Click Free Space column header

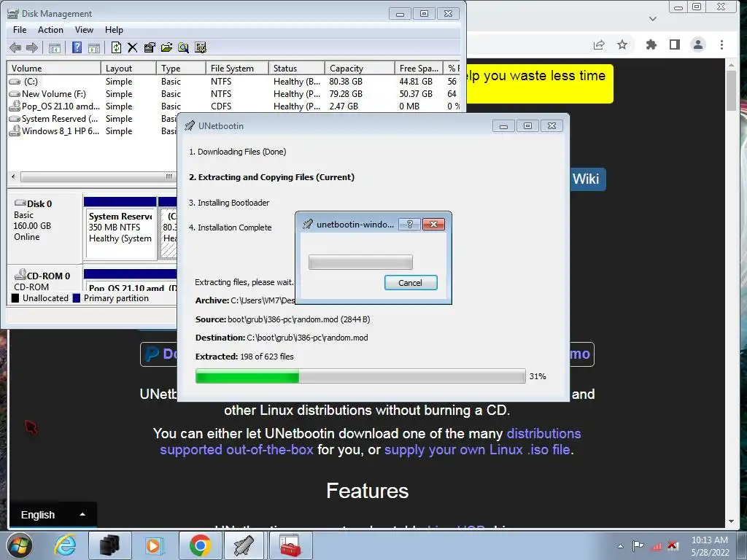[x=419, y=68]
